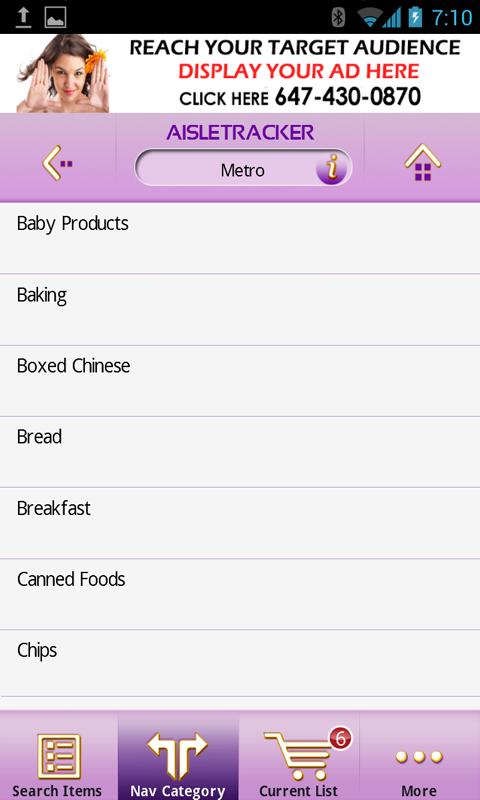Screen dimensions: 480x800
Task: Open Search Items tab
Action: pyautogui.click(x=58, y=756)
